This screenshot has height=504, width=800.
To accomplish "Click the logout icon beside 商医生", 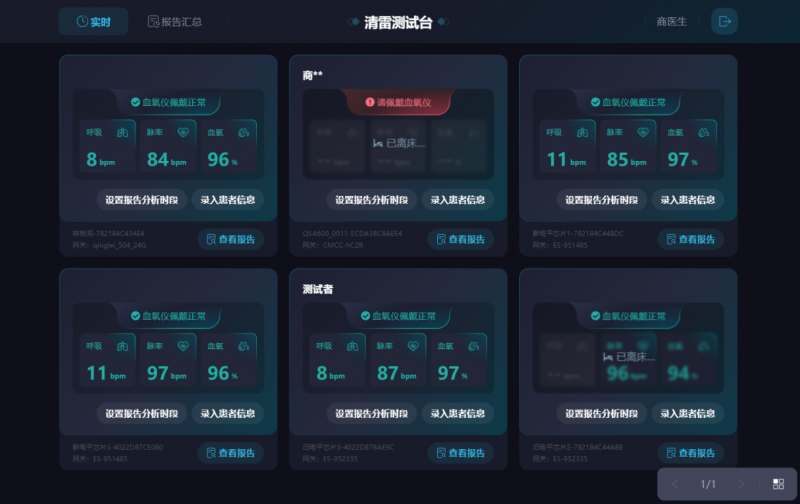I will pyautogui.click(x=724, y=21).
